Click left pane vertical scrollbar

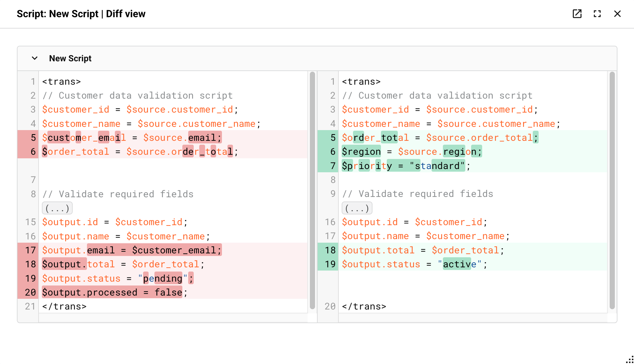point(312,190)
